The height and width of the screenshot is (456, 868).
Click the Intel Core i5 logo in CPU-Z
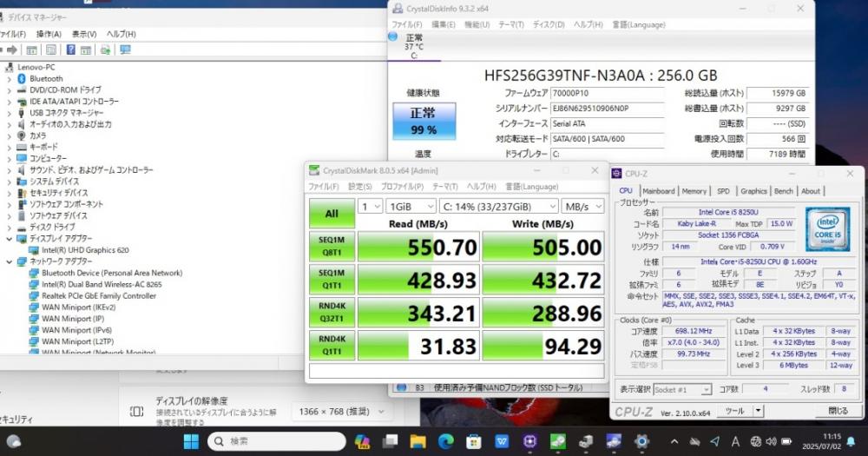pyautogui.click(x=827, y=229)
